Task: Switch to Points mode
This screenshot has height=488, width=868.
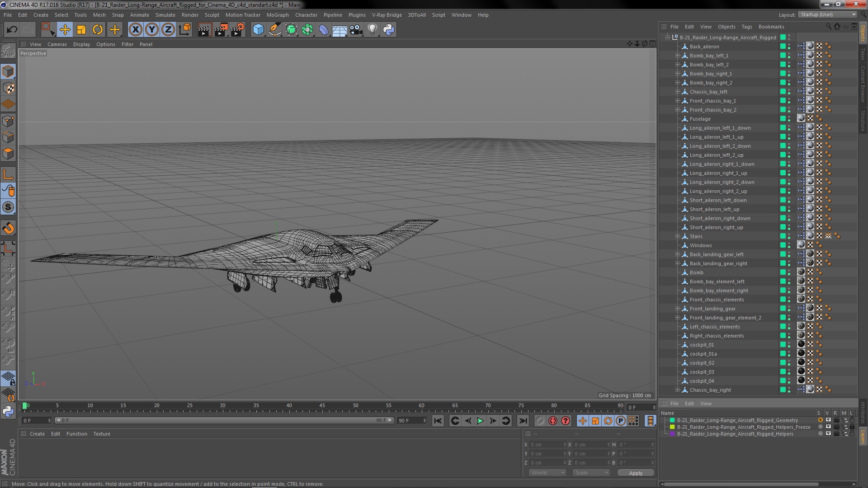Action: (8, 121)
